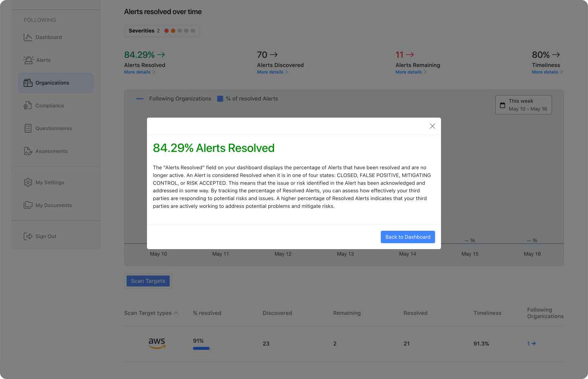The image size is (588, 379).
Task: Click the Sign Out icon
Action: coord(28,236)
